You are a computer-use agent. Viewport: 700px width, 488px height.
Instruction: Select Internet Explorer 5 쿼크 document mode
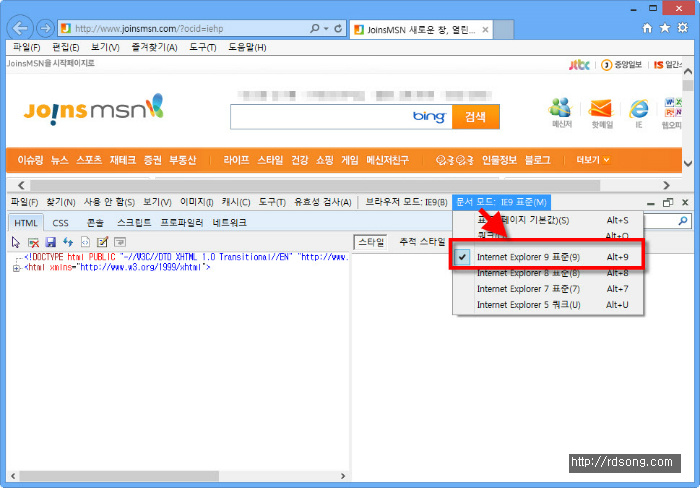(548, 305)
